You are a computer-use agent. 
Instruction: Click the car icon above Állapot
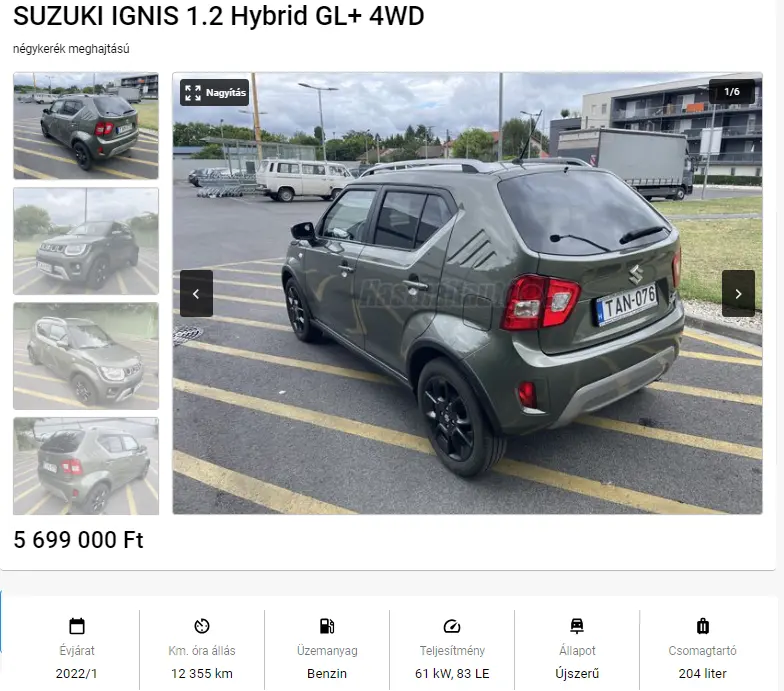[577, 626]
